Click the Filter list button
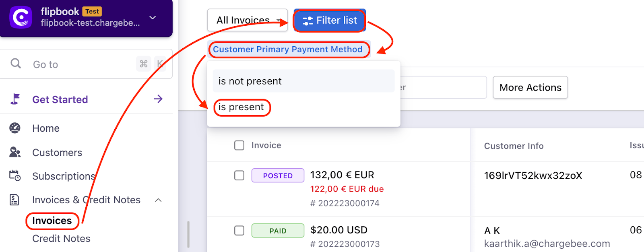644x252 pixels. tap(330, 21)
